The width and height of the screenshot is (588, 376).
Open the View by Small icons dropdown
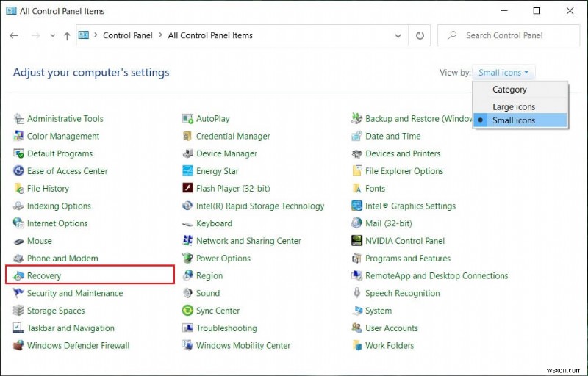[x=506, y=73]
